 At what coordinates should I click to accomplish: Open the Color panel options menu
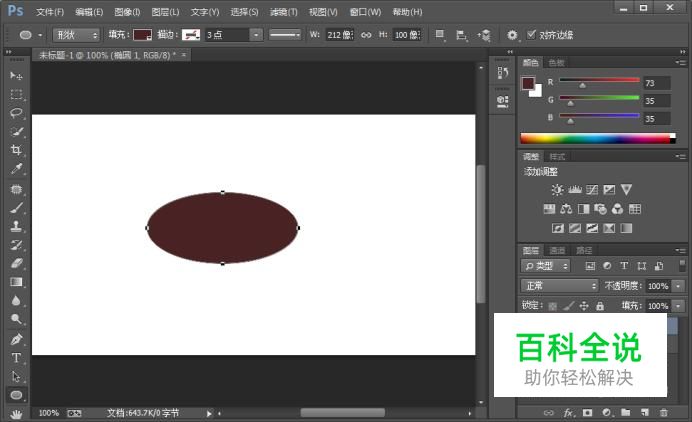tap(680, 63)
